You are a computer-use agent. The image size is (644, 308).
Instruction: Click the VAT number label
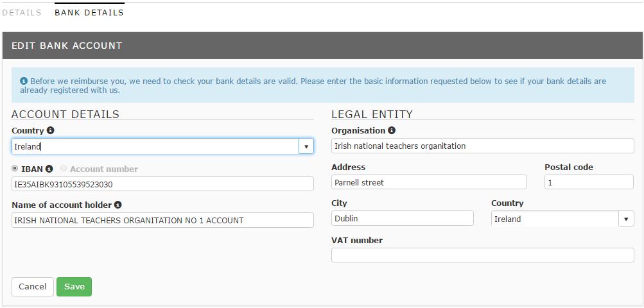(x=357, y=240)
